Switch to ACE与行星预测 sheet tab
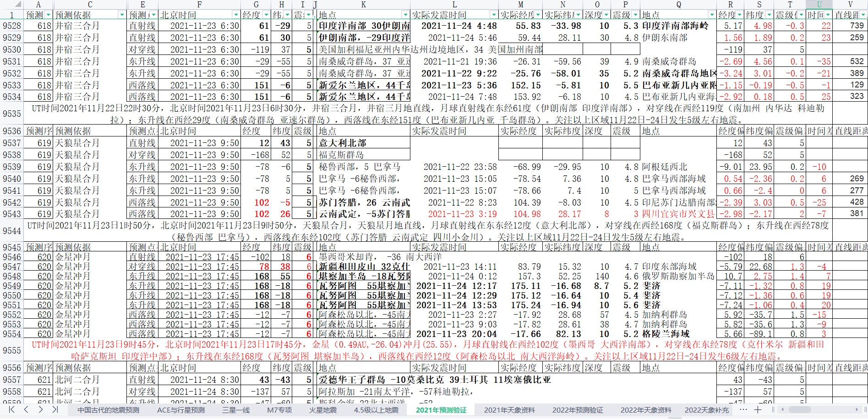Image resolution: width=868 pixels, height=419 pixels. tap(181, 410)
